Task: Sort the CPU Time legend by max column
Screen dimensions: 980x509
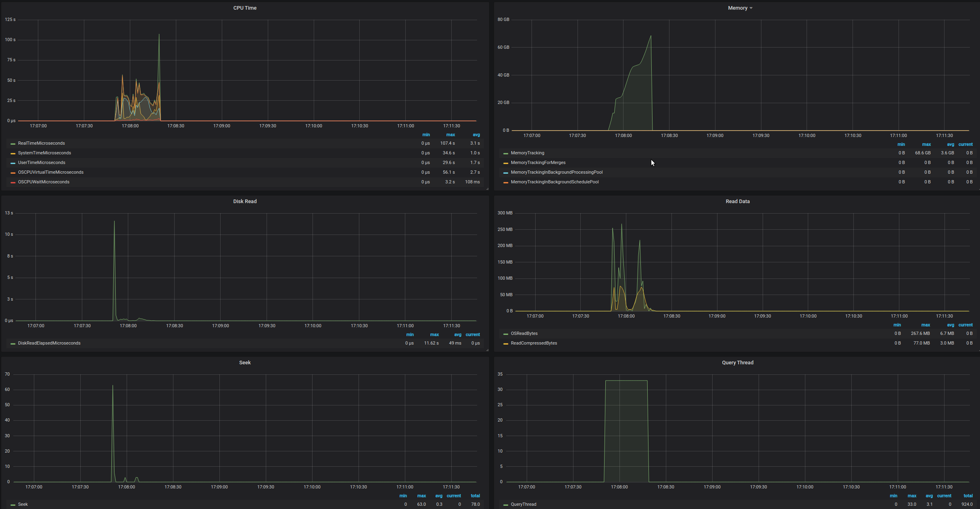Action: pyautogui.click(x=450, y=135)
